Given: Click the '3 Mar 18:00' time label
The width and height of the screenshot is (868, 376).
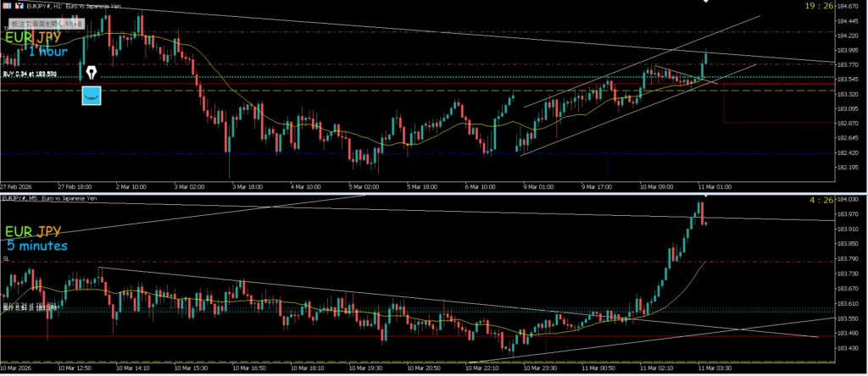Looking at the screenshot, I should point(248,187).
